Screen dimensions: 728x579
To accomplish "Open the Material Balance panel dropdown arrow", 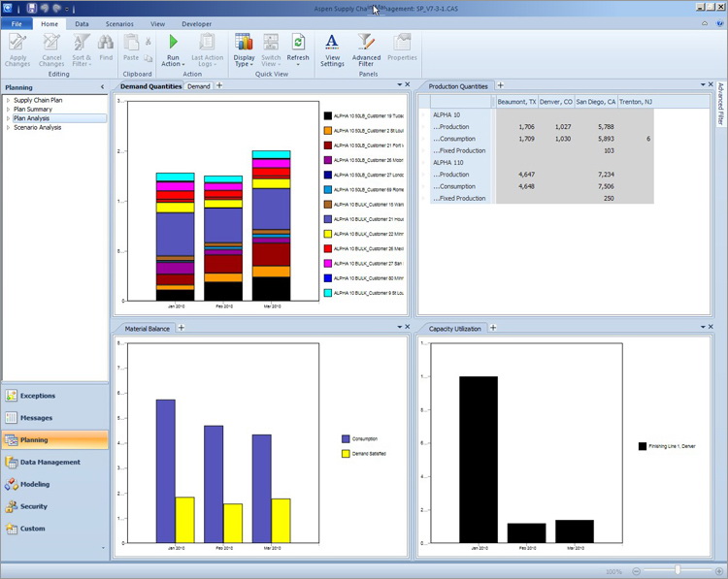I will [399, 327].
